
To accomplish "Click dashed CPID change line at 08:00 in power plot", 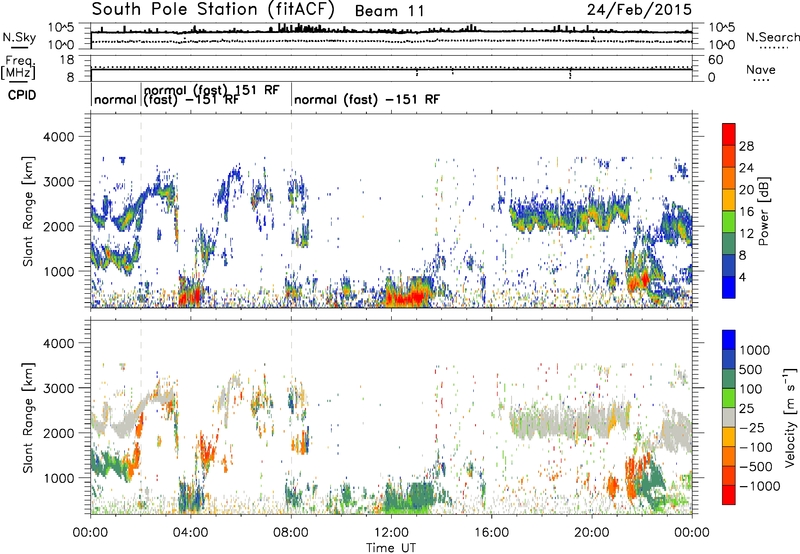I will (291, 211).
